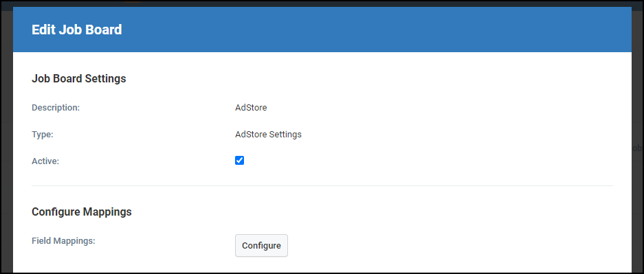Uncheck the Active checkbox
This screenshot has width=644, height=274.
tap(239, 161)
